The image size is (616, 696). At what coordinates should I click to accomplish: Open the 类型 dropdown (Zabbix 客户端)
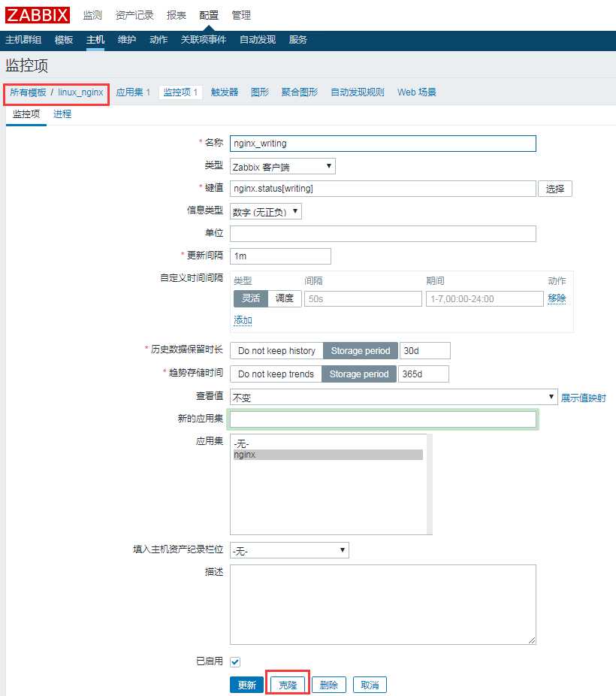(x=282, y=166)
